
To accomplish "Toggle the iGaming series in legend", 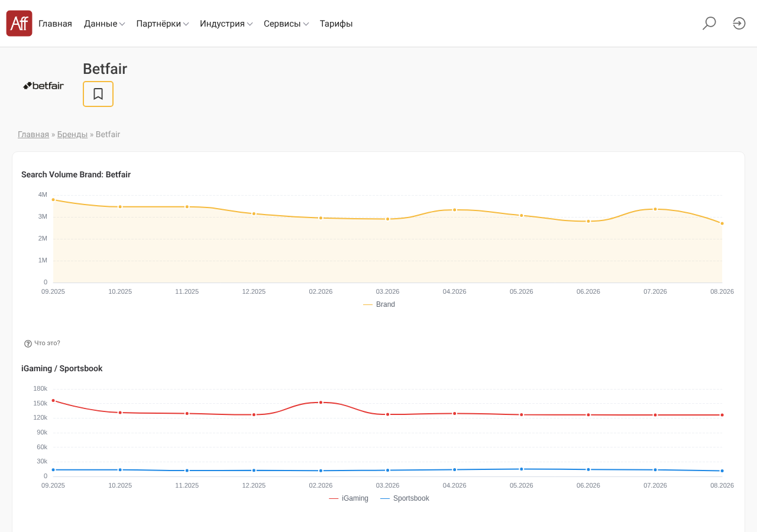I will point(348,498).
